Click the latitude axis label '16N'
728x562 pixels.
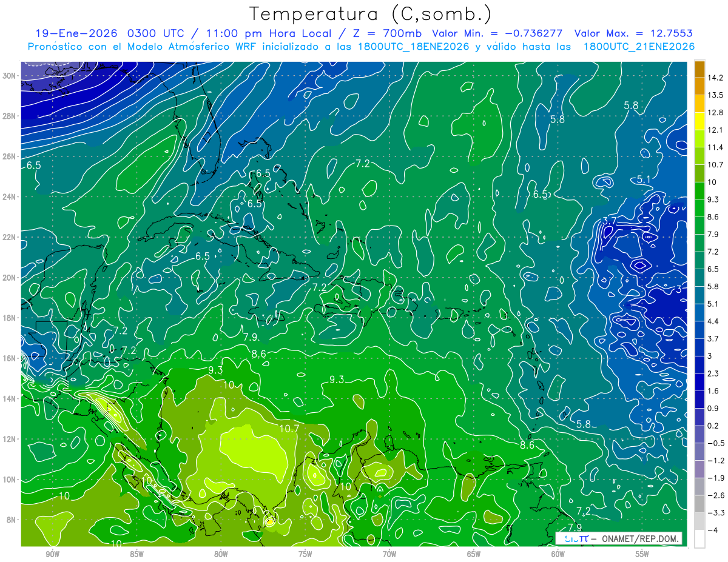point(10,358)
